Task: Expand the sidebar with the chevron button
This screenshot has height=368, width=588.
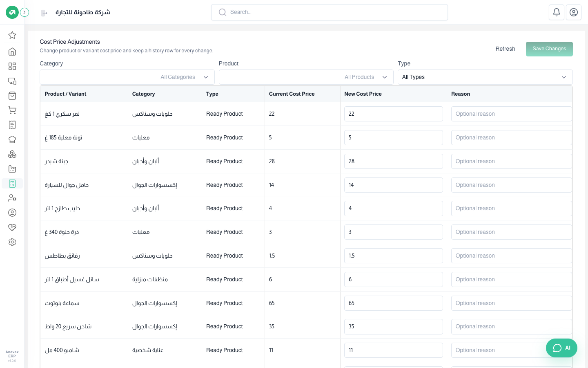Action: 24,12
